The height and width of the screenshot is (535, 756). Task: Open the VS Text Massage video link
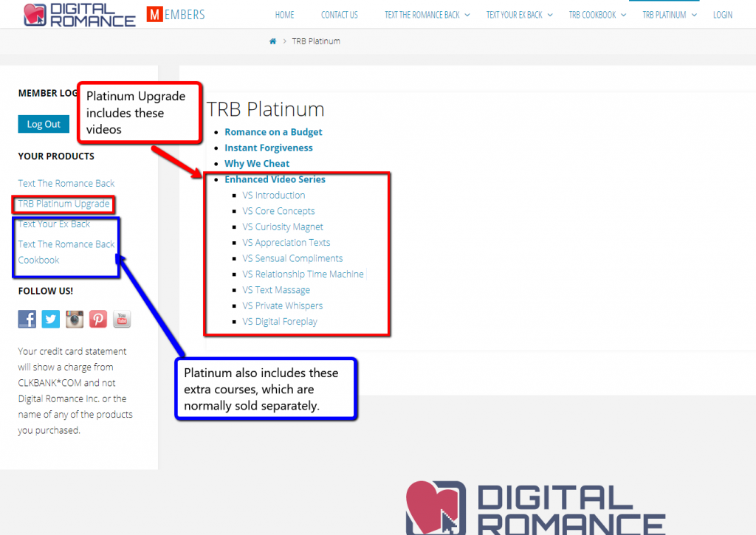pos(276,290)
